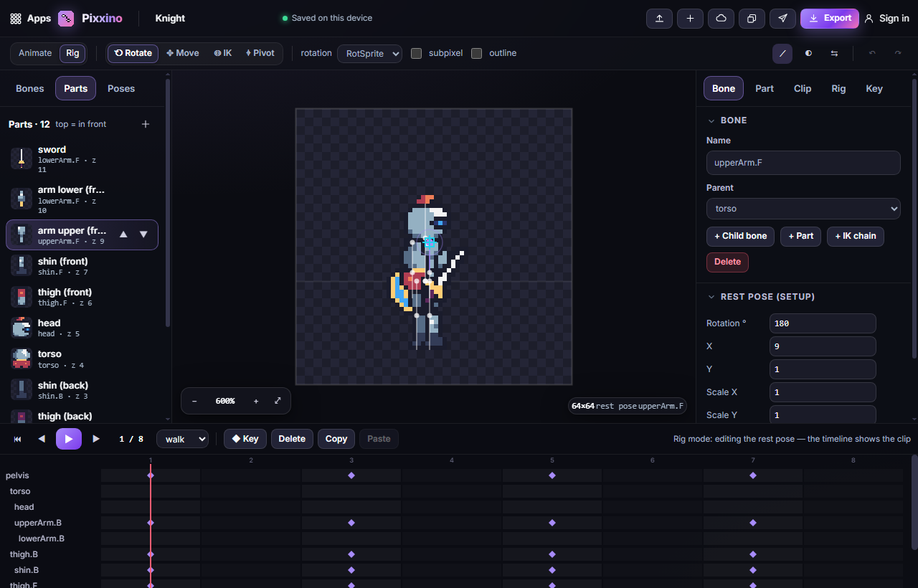Fit canvas to view with expand icon

278,401
